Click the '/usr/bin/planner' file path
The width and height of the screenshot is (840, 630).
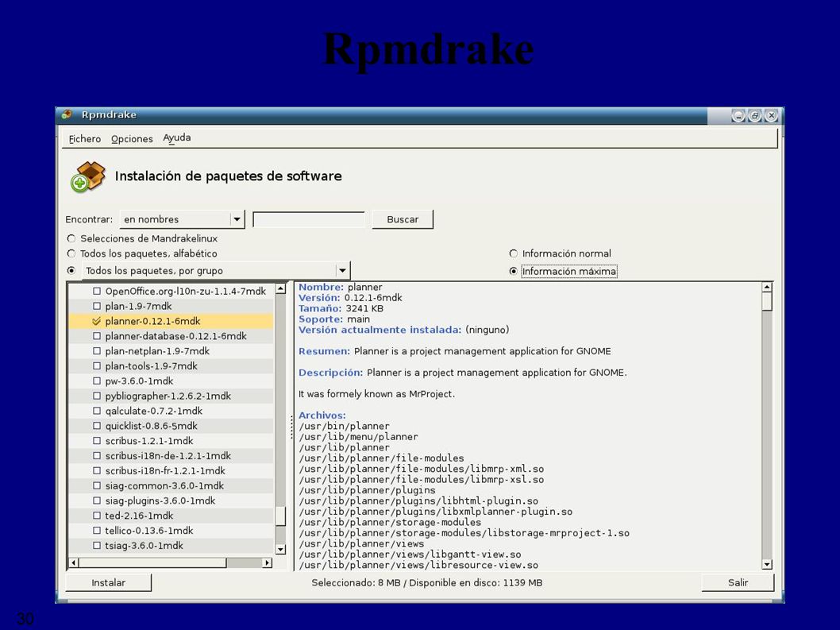[x=344, y=427]
